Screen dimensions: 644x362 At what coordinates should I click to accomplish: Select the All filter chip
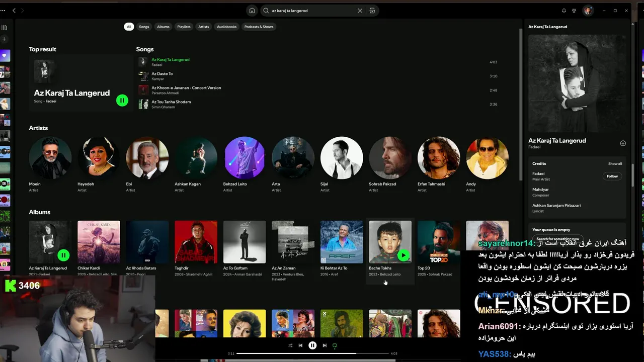[129, 27]
